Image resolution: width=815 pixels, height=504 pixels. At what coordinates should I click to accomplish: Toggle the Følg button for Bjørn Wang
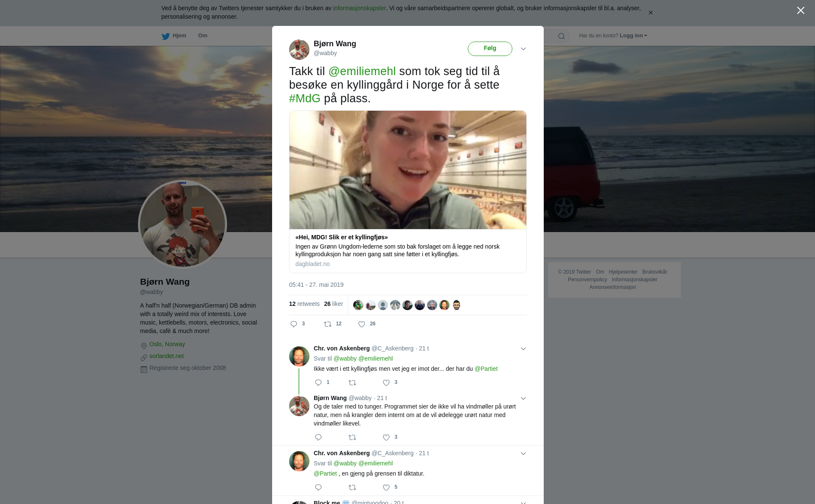point(490,48)
